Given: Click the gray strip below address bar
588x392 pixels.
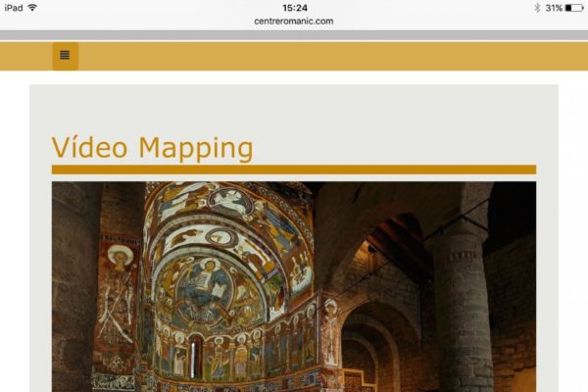Looking at the screenshot, I should [x=294, y=35].
